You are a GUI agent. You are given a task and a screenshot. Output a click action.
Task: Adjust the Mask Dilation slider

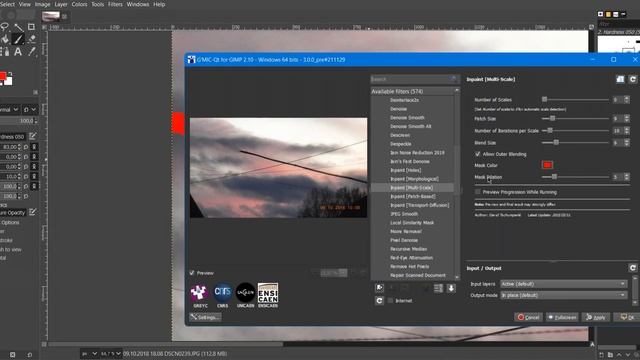click(x=575, y=177)
